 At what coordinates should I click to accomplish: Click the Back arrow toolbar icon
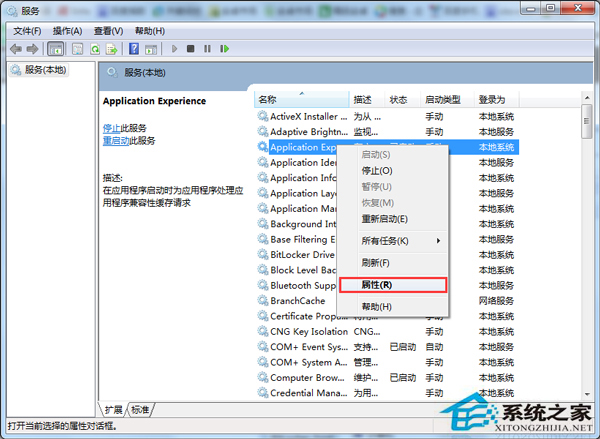(x=16, y=48)
